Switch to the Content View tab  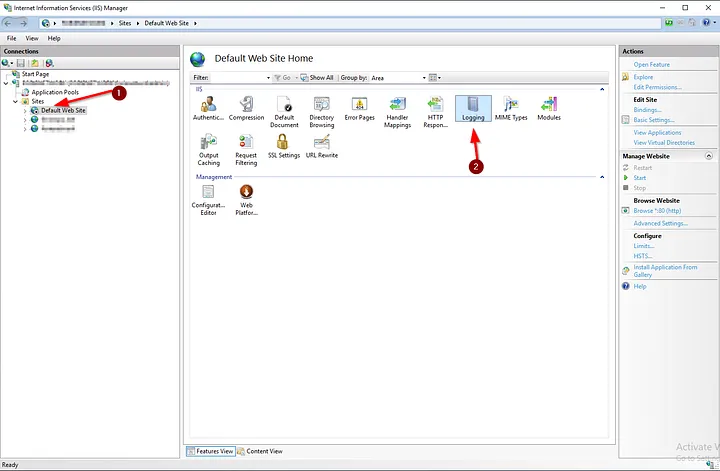pos(262,451)
